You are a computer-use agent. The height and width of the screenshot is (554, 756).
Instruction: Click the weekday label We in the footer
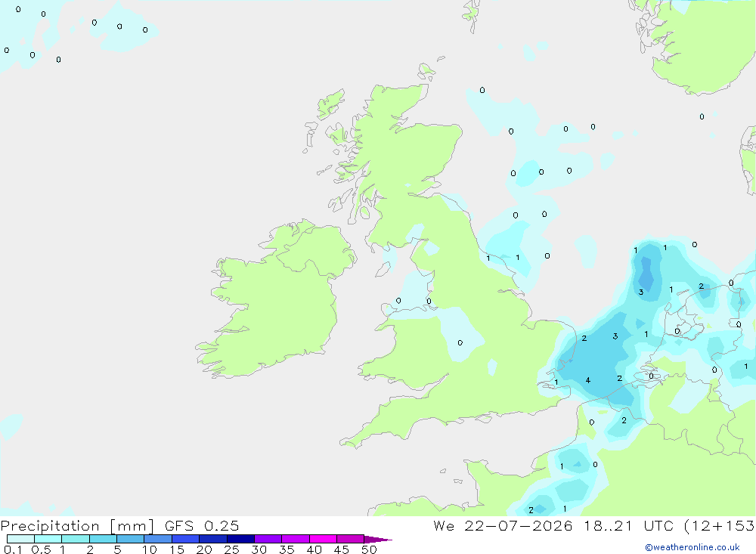point(444,526)
